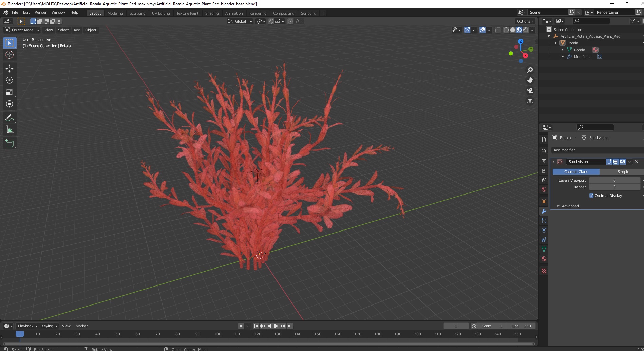Screen dimensions: 644x351
Task: Open the Output properties tab
Action: pos(544,161)
